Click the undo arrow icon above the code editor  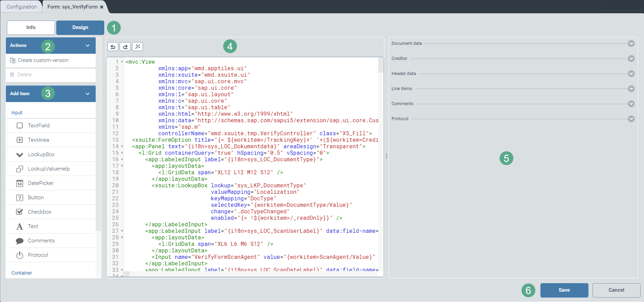[113, 47]
